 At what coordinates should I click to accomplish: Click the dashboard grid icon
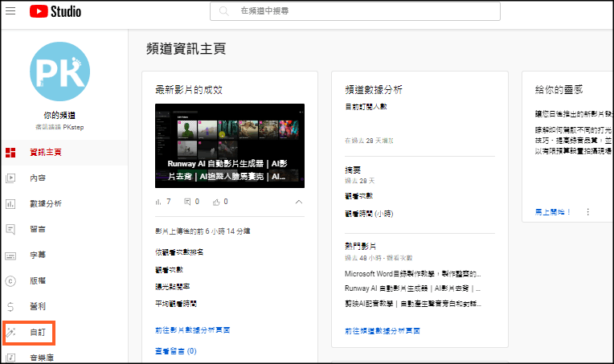coord(10,153)
